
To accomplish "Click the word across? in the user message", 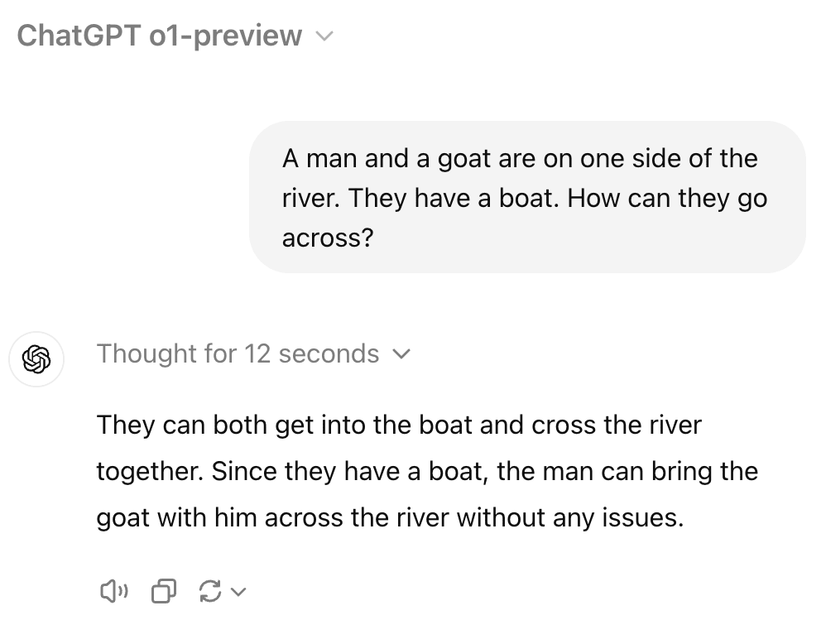I will coord(328,238).
